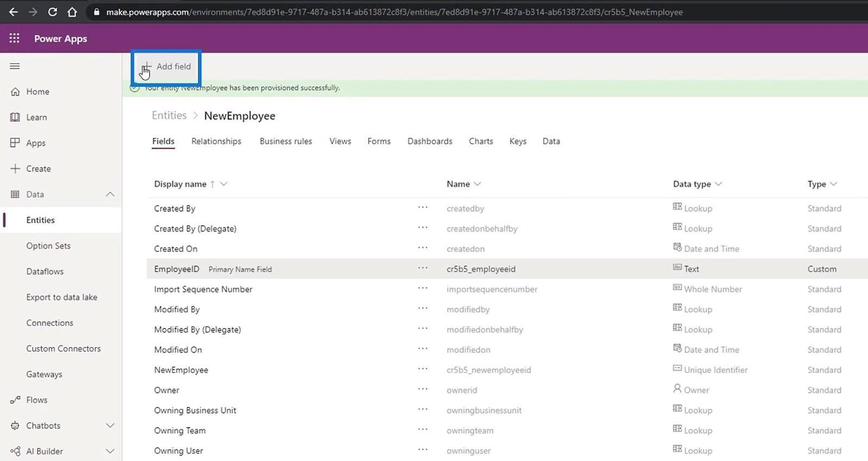Viewport: 868px width, 461px height.
Task: Click the Chatbots icon in sidebar
Action: 15,426
